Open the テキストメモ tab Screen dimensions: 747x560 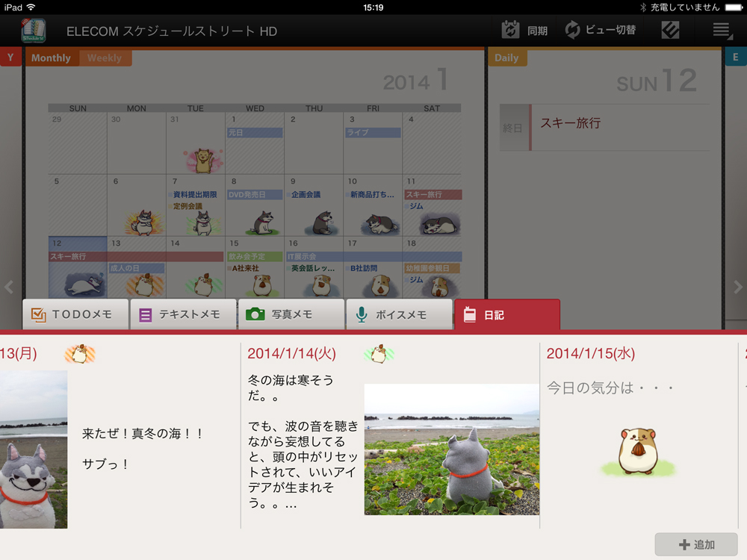click(x=183, y=314)
